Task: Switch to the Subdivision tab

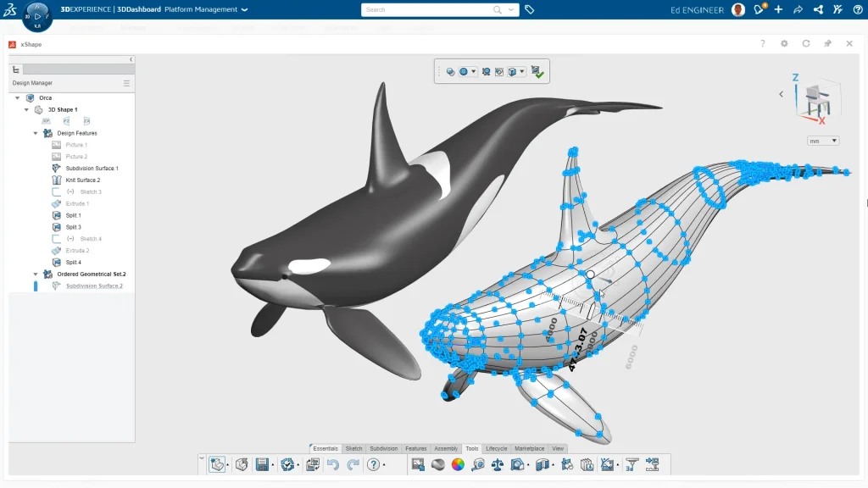Action: pos(383,448)
